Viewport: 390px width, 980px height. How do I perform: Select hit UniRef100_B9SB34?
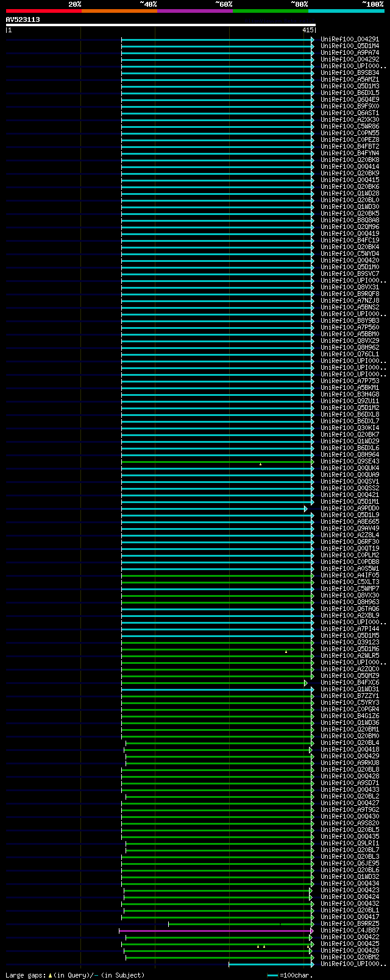[350, 72]
